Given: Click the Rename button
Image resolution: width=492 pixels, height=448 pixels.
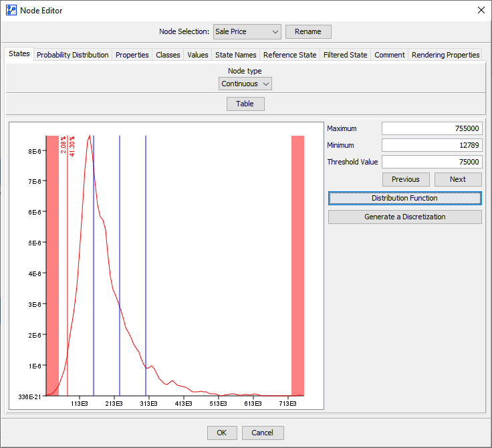Looking at the screenshot, I should click(308, 31).
